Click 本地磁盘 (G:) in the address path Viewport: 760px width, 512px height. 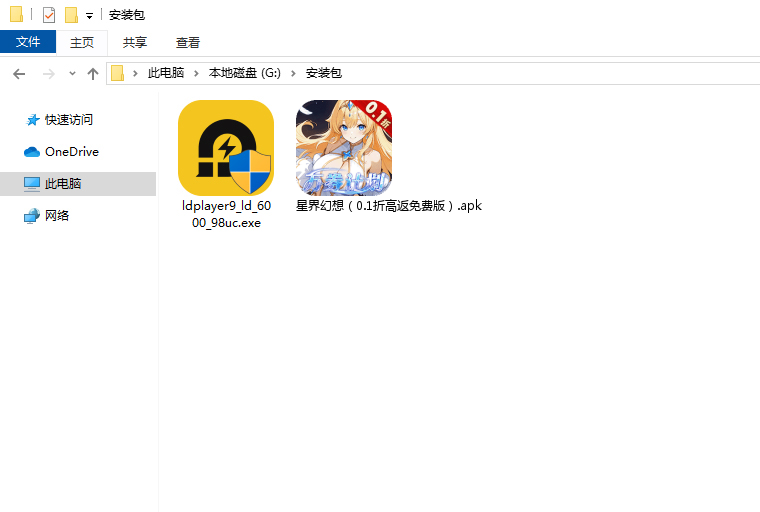(244, 73)
